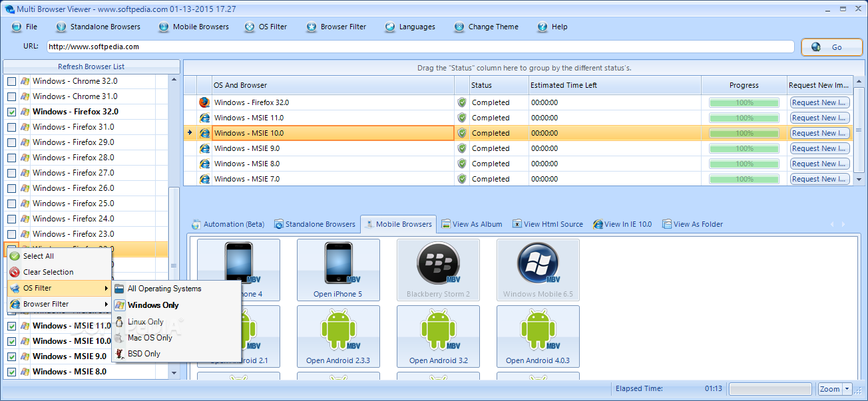Click the status bar progress bar

771,389
